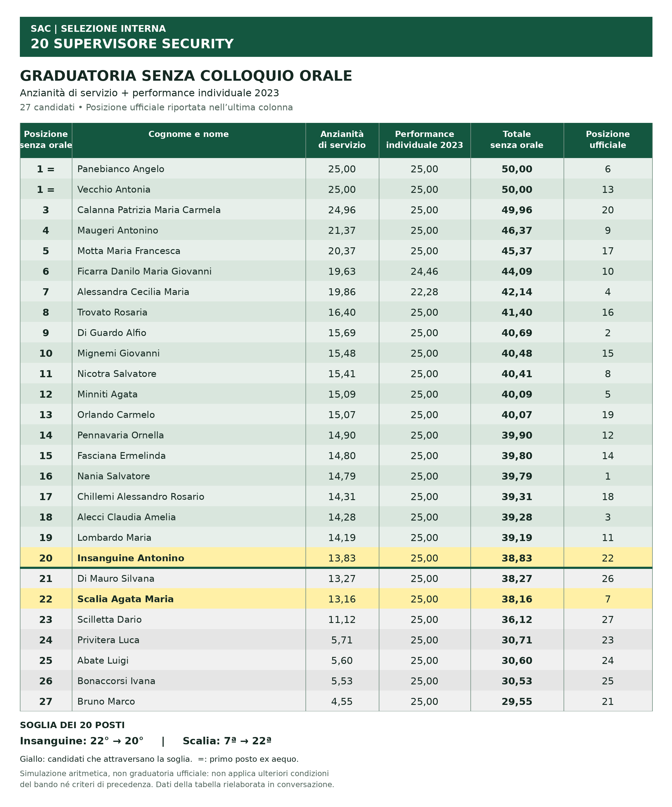Click Di Mauro Silvana name
The image size is (672, 807).
pos(115,579)
